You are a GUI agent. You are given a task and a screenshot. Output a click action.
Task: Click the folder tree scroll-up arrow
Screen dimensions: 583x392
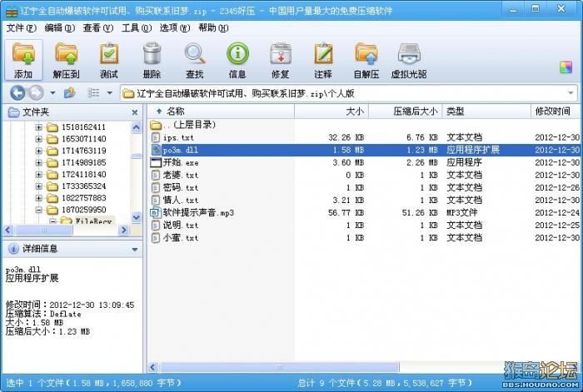pyautogui.click(x=137, y=128)
